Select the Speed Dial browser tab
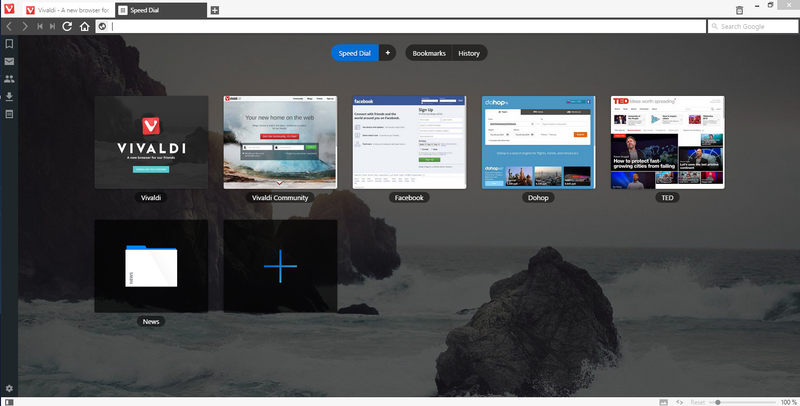 [x=161, y=10]
